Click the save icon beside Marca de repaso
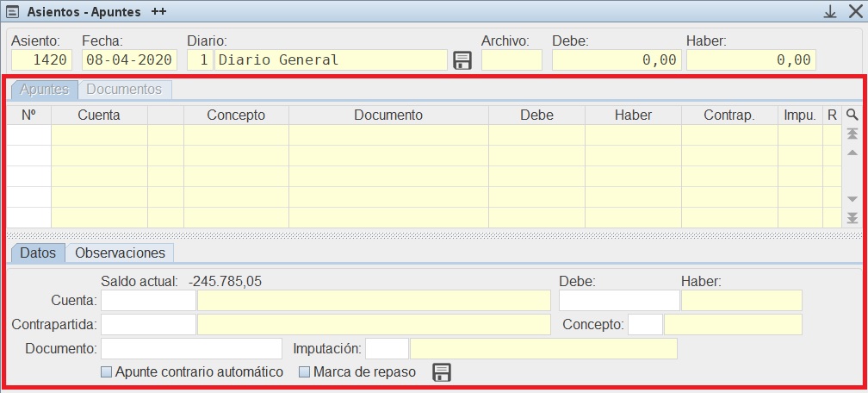This screenshot has height=393, width=868. pos(442,372)
